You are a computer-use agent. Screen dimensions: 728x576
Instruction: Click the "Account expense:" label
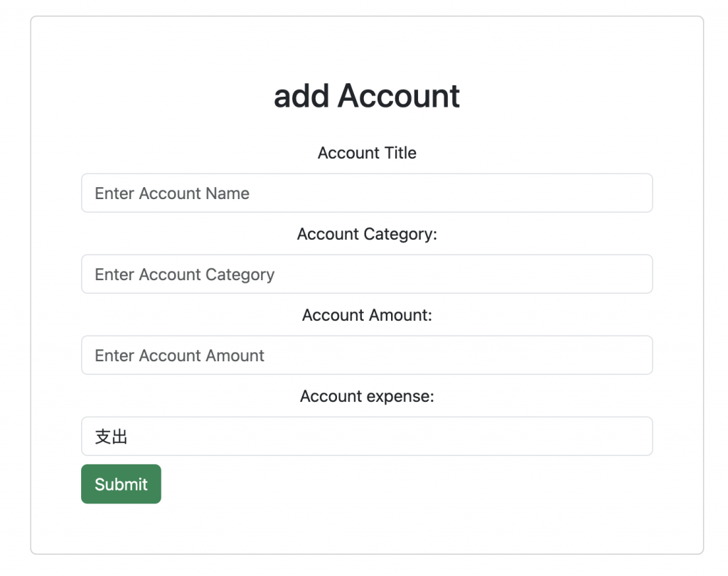pos(367,396)
